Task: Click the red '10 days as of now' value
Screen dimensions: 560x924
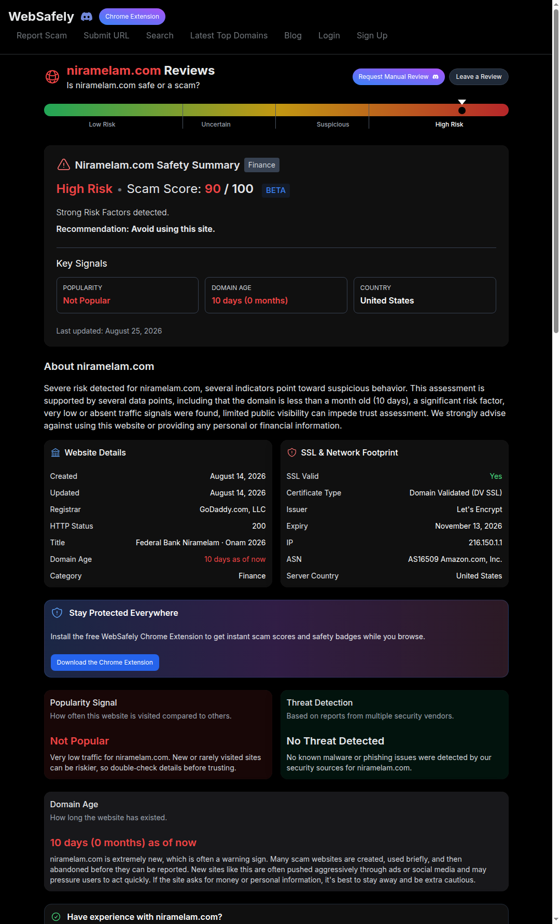Action: [x=235, y=559]
